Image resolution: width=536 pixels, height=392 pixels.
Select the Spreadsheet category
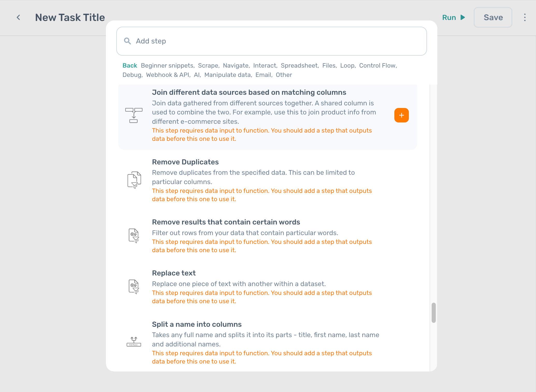[x=299, y=66]
